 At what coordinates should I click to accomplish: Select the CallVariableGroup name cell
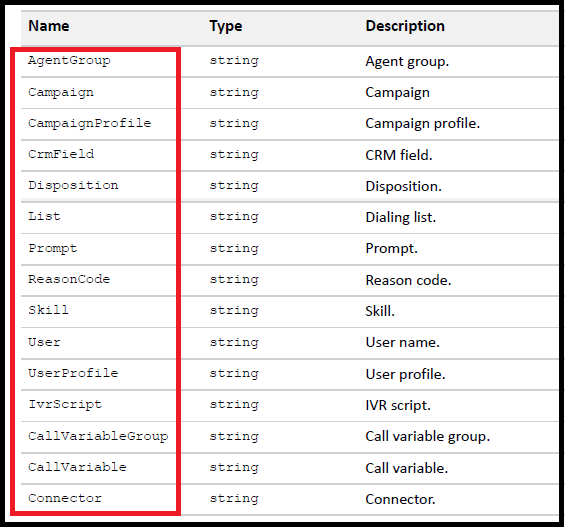click(x=98, y=436)
